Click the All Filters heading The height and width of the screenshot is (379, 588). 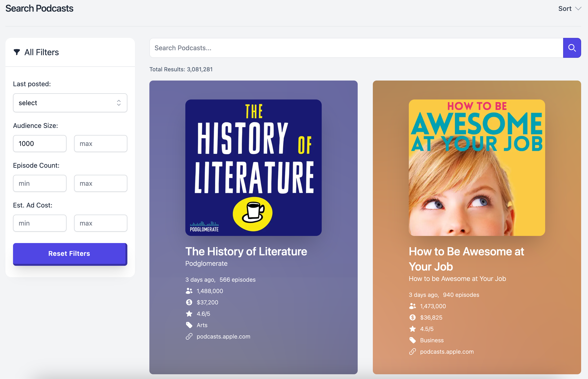point(42,52)
